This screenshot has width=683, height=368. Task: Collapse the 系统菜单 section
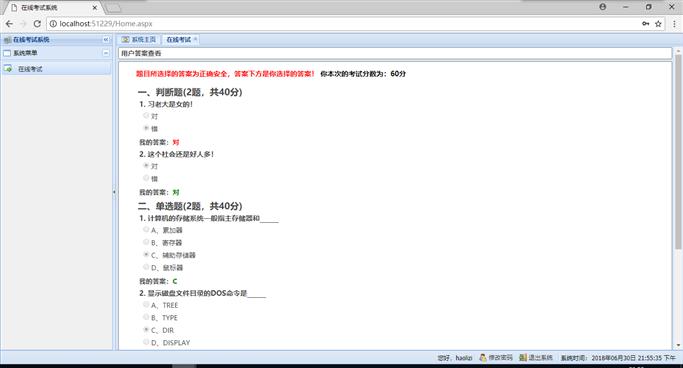coord(106,53)
